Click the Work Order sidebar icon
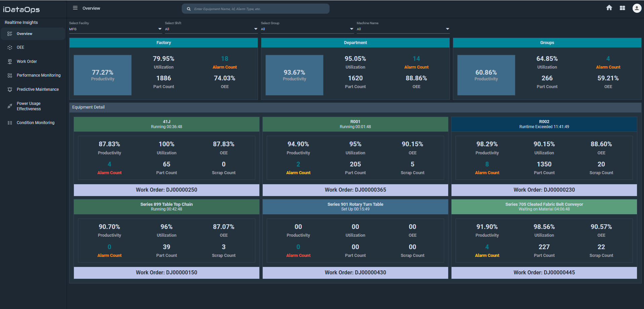The width and height of the screenshot is (644, 309). pos(10,62)
